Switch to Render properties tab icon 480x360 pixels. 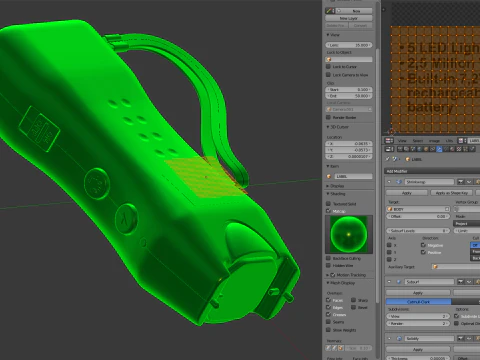tap(400, 149)
